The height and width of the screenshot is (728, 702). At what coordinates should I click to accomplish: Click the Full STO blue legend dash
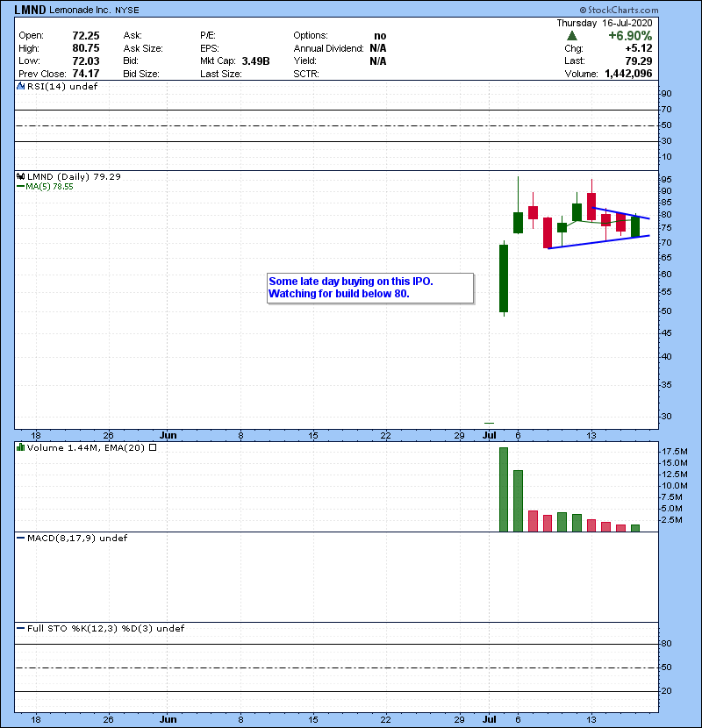[x=20, y=628]
